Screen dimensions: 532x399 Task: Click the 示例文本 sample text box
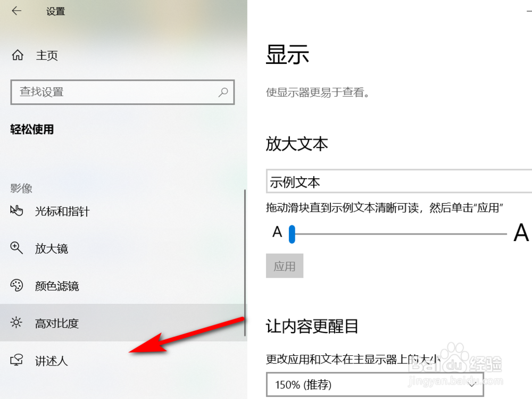399,181
